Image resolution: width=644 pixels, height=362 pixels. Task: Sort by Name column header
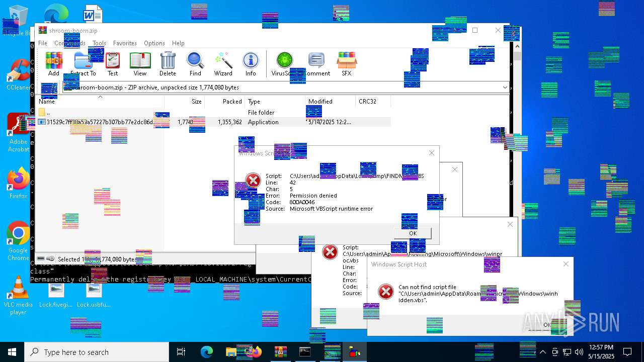pos(100,101)
